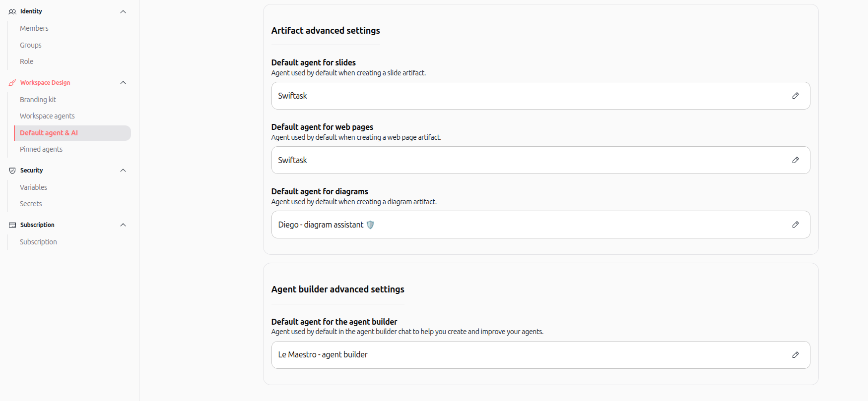
Task: Click the Agent builder advanced settings heading
Action: point(338,289)
